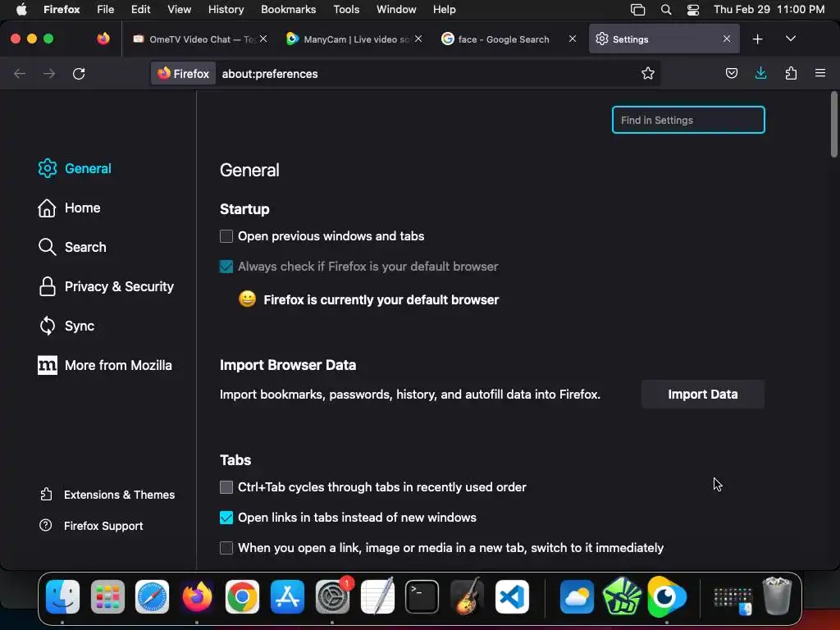Open the Edit menu
Screen dimensions: 840x630
(140, 9)
